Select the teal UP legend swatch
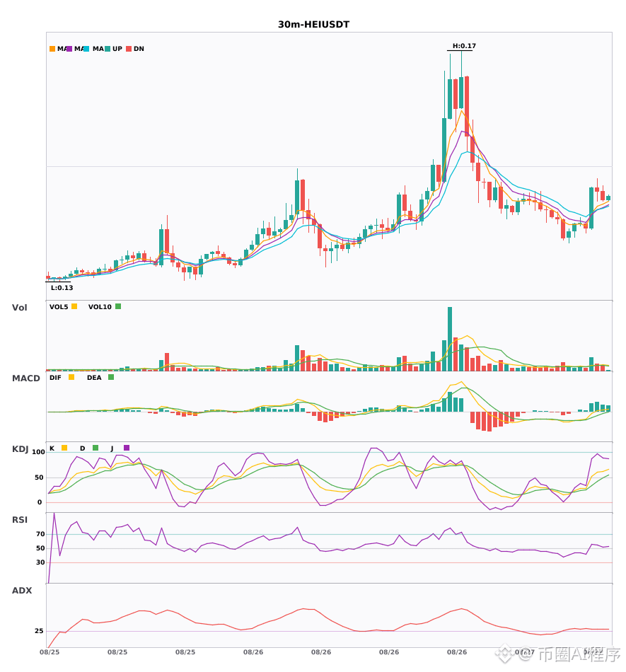The image size is (626, 672). (108, 49)
